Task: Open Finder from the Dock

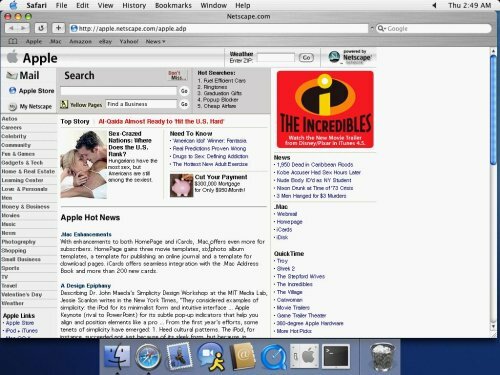Action: tap(117, 357)
